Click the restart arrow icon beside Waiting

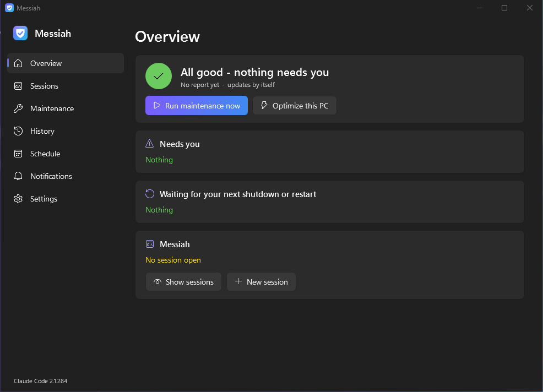coord(150,194)
